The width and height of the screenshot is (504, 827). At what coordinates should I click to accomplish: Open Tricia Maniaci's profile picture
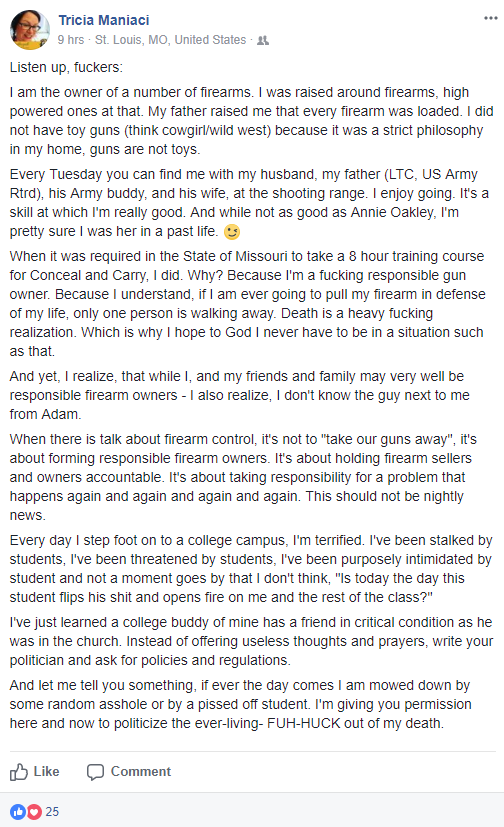(30, 30)
